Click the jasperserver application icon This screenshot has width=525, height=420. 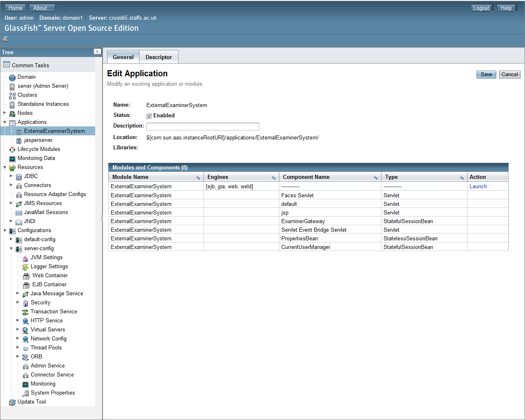(x=19, y=140)
